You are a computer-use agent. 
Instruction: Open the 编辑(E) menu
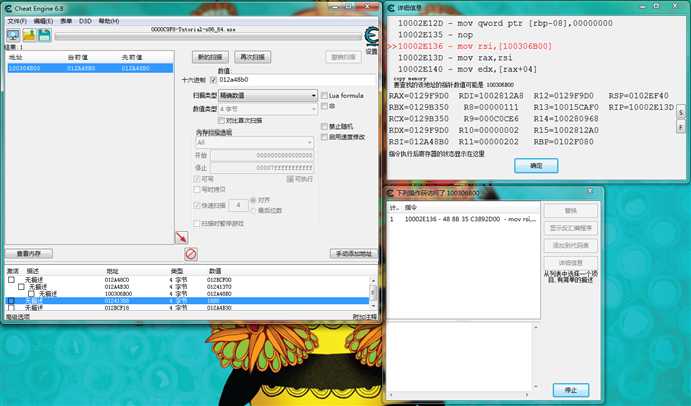tap(43, 21)
